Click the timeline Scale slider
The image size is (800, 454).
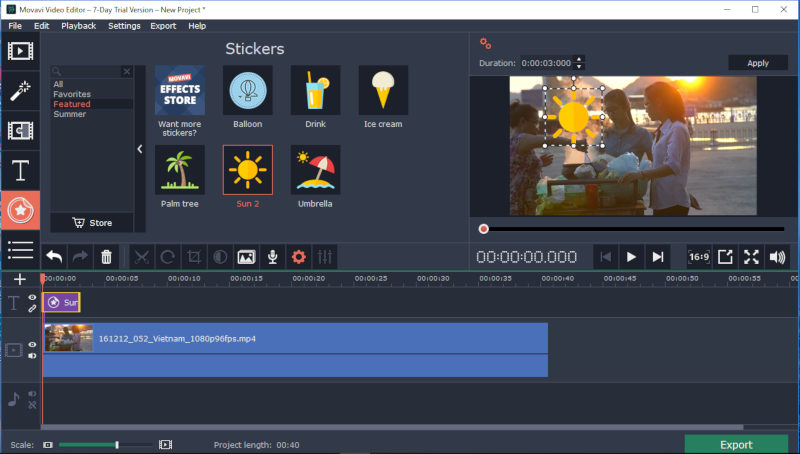pyautogui.click(x=106, y=445)
